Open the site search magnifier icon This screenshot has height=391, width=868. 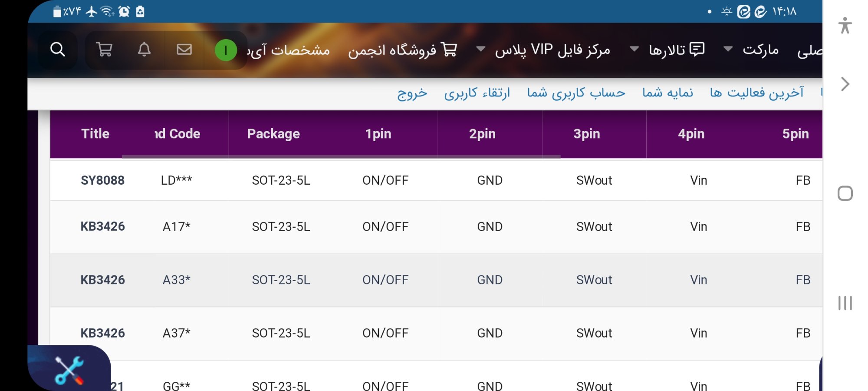(58, 50)
